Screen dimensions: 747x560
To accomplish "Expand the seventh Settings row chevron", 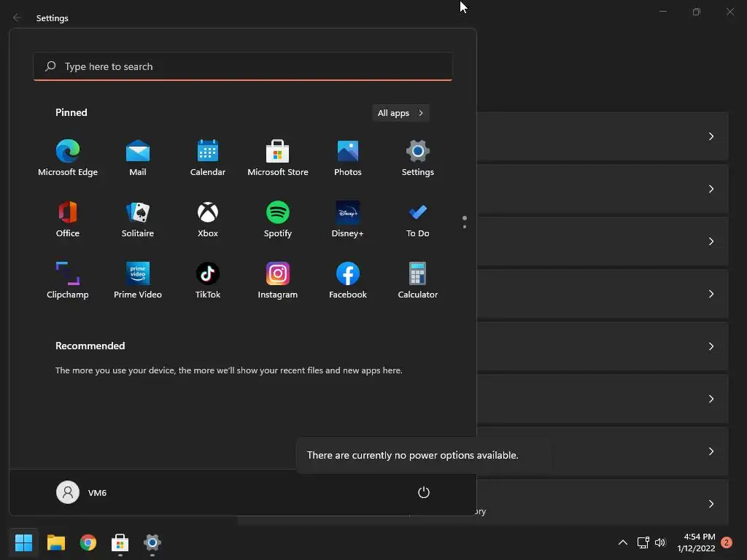I will coord(711,451).
